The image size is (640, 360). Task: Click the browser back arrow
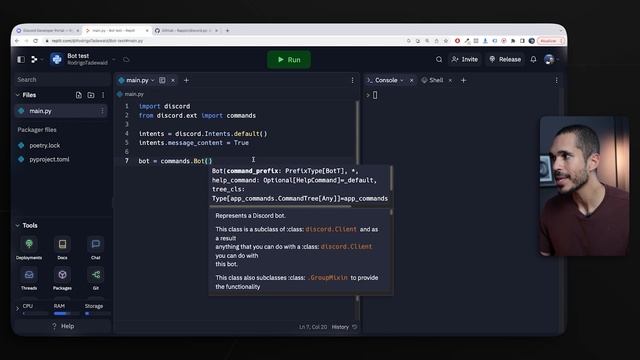click(17, 41)
